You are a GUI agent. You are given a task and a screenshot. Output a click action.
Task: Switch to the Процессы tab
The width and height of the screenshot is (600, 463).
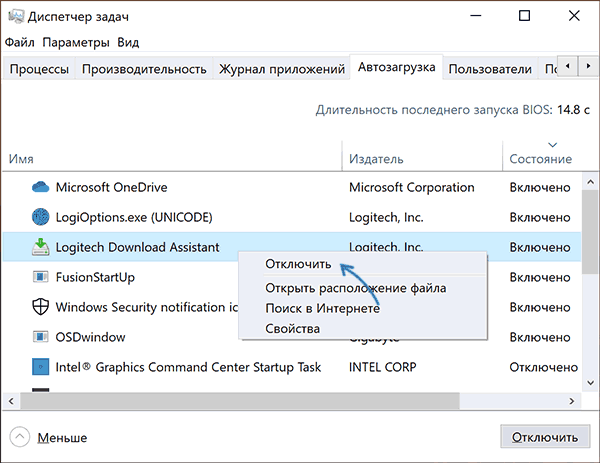[39, 69]
